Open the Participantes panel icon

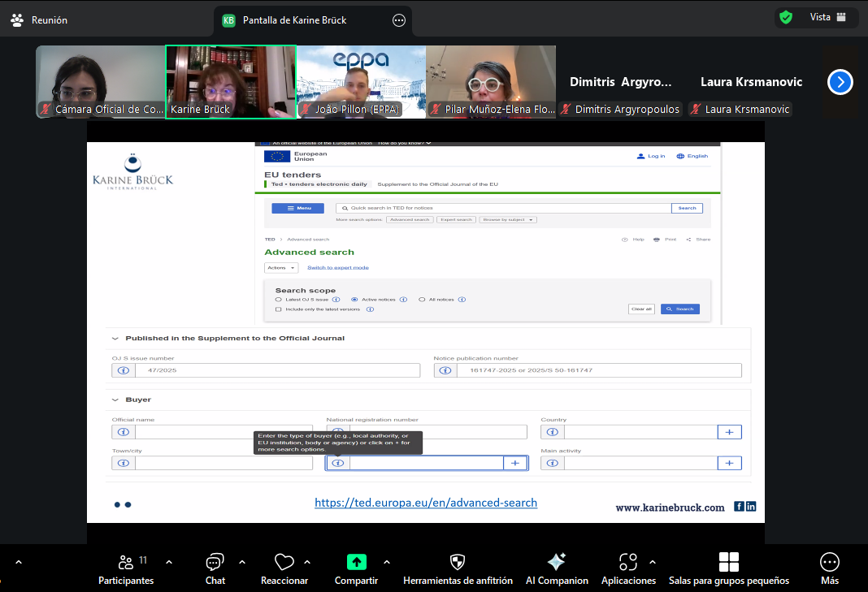pyautogui.click(x=126, y=563)
